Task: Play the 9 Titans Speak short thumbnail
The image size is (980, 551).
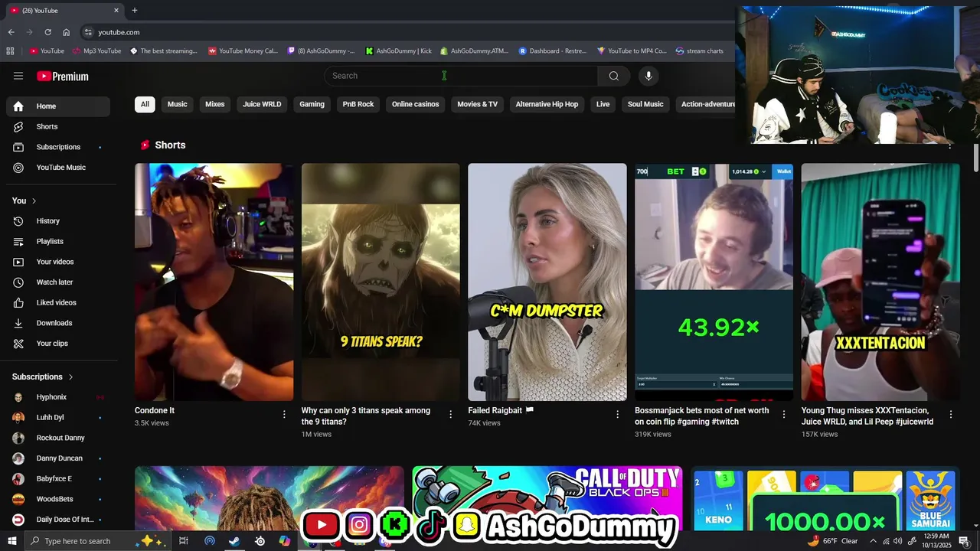Action: [381, 282]
